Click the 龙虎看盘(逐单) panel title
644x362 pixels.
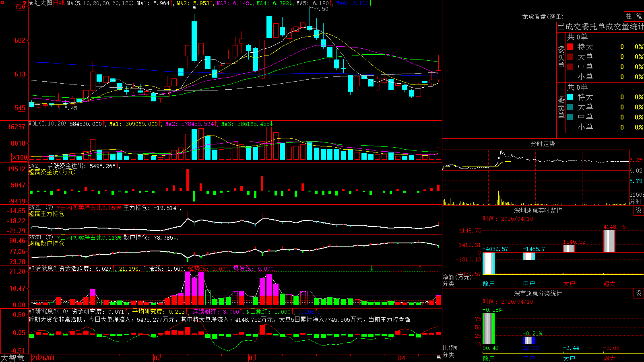pyautogui.click(x=543, y=16)
